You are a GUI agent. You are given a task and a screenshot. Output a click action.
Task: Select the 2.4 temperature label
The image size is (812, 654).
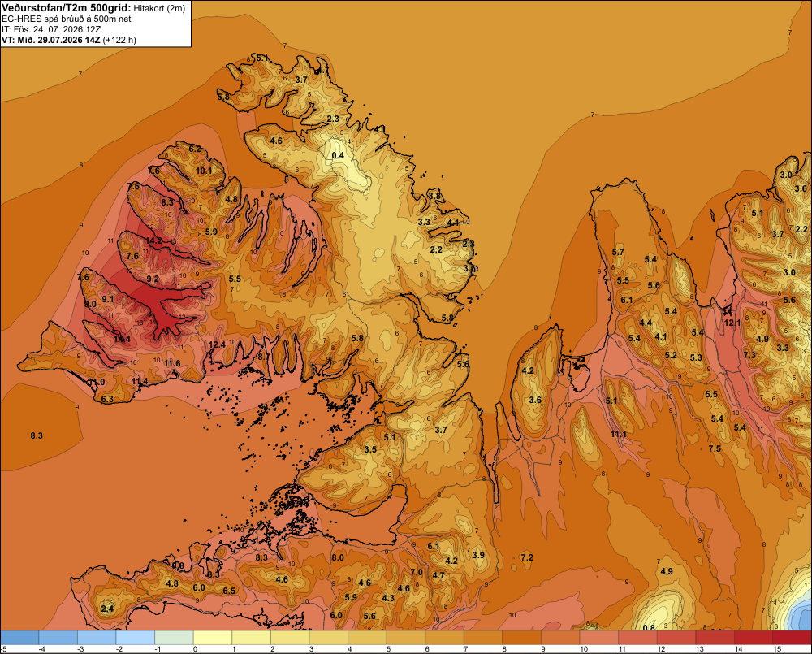click(107, 609)
